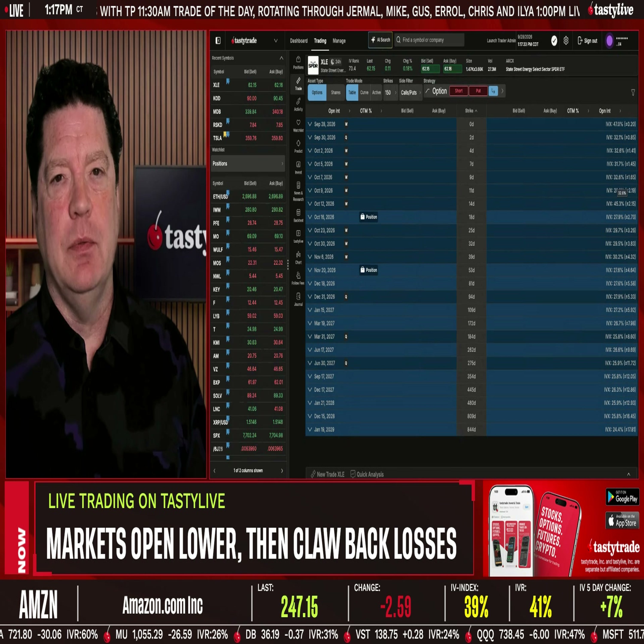Focus the Find a symbol search field
644x644 pixels.
(x=429, y=40)
